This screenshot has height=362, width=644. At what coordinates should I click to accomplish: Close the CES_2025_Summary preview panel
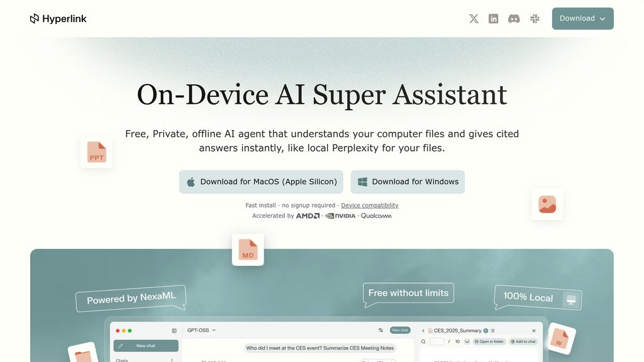tap(534, 331)
